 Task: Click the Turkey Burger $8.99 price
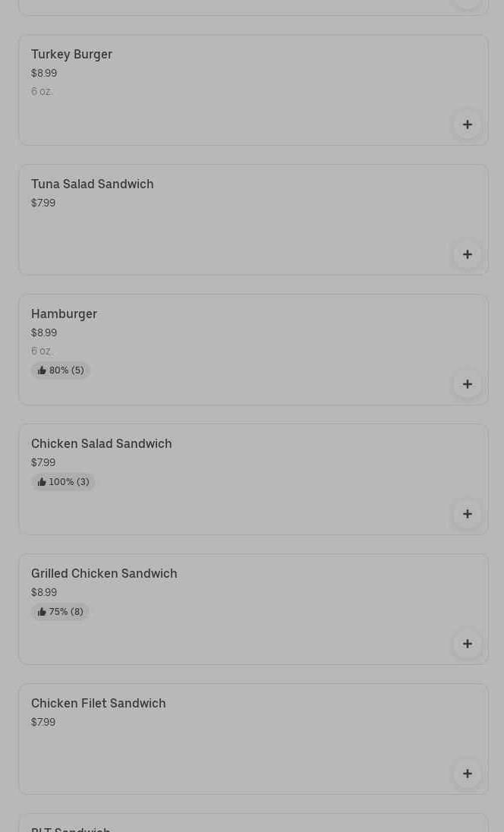(x=44, y=74)
